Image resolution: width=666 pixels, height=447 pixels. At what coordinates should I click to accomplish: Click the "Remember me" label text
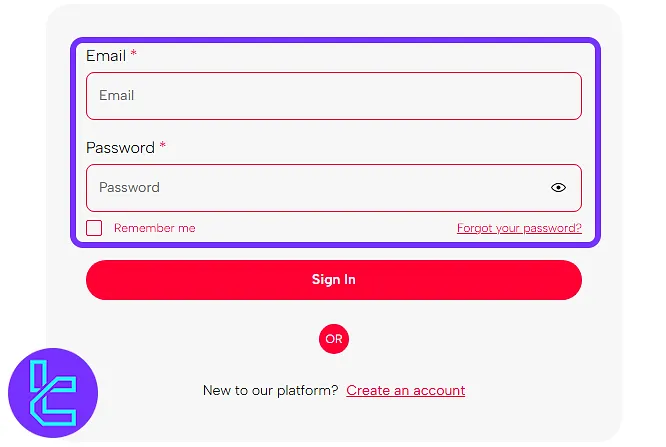(x=154, y=228)
